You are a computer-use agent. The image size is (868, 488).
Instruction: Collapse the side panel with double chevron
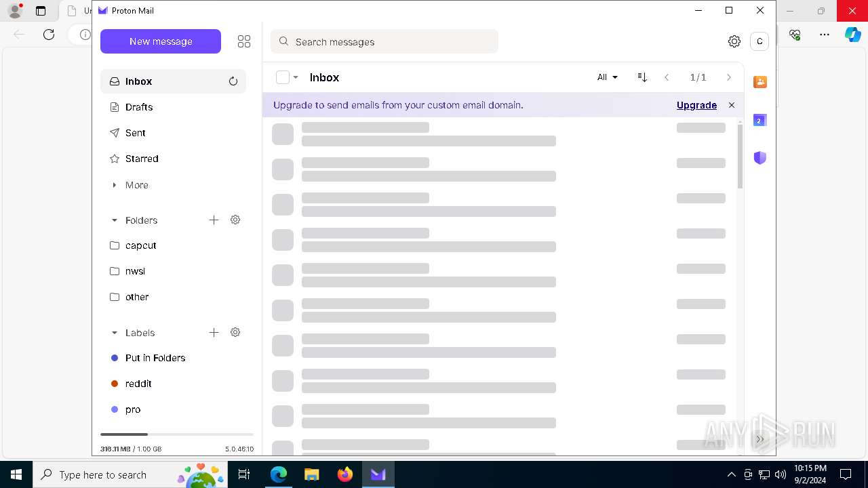click(x=760, y=439)
